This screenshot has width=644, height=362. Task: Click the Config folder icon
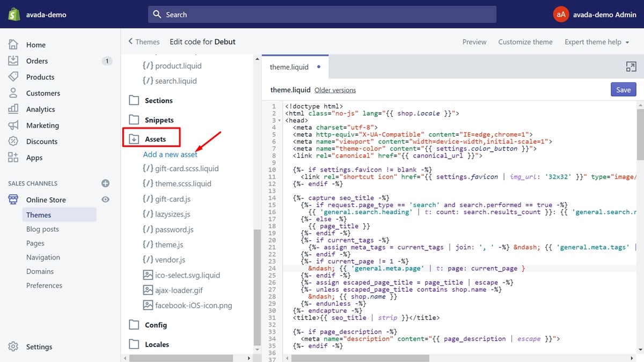(x=134, y=325)
